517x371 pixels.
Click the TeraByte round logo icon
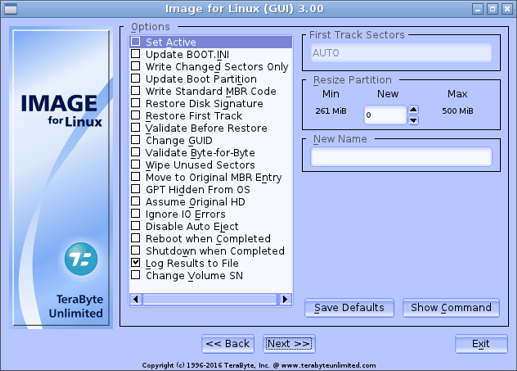(81, 259)
